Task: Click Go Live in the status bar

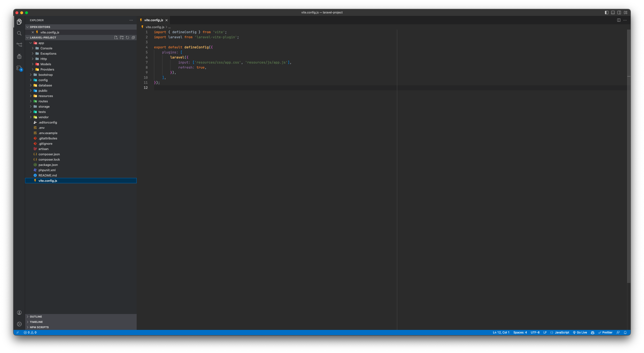Action: tap(580, 333)
